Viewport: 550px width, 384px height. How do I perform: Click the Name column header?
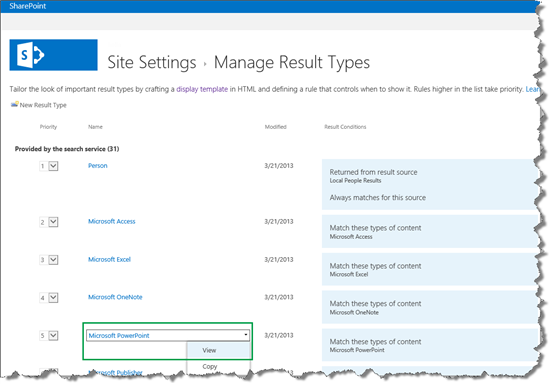click(95, 127)
